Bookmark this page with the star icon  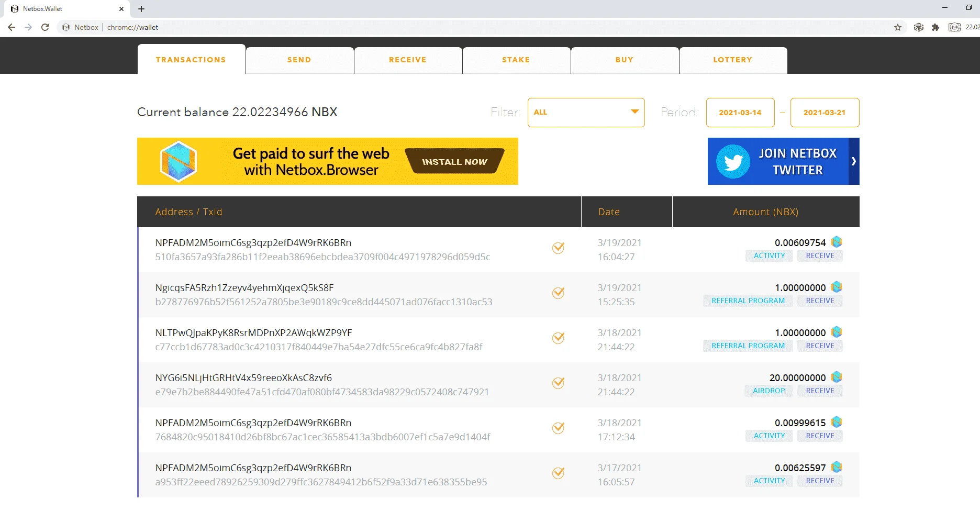[898, 27]
